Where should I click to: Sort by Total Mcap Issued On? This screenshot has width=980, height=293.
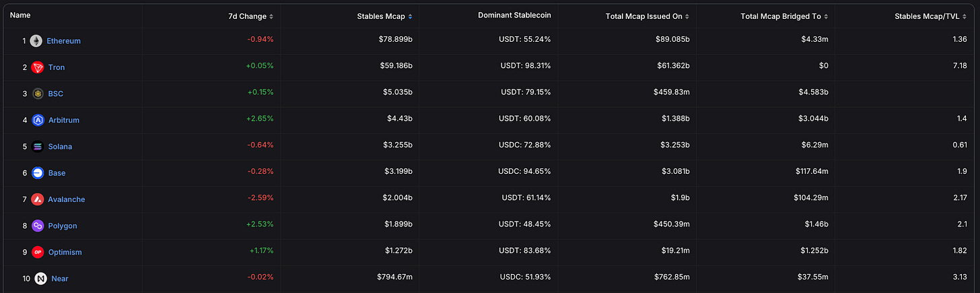pos(647,16)
